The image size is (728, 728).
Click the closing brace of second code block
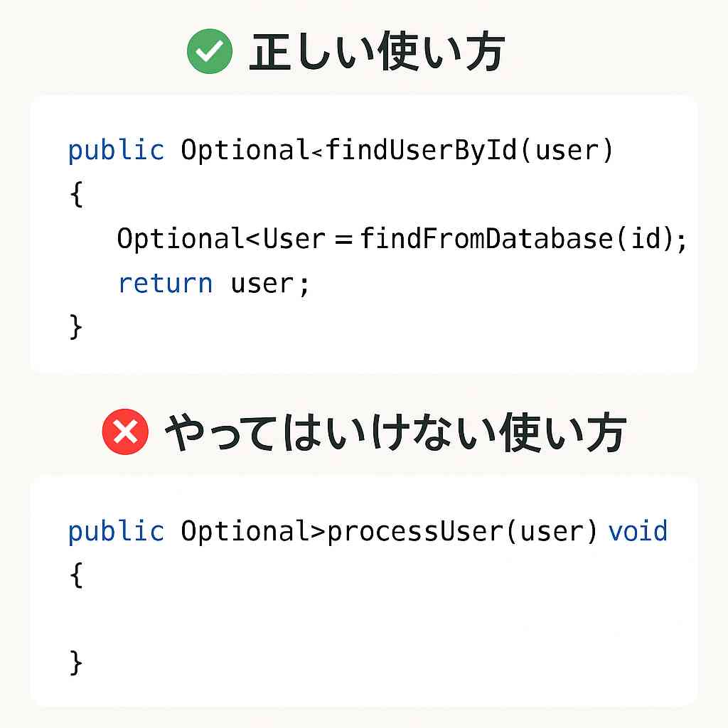77,663
